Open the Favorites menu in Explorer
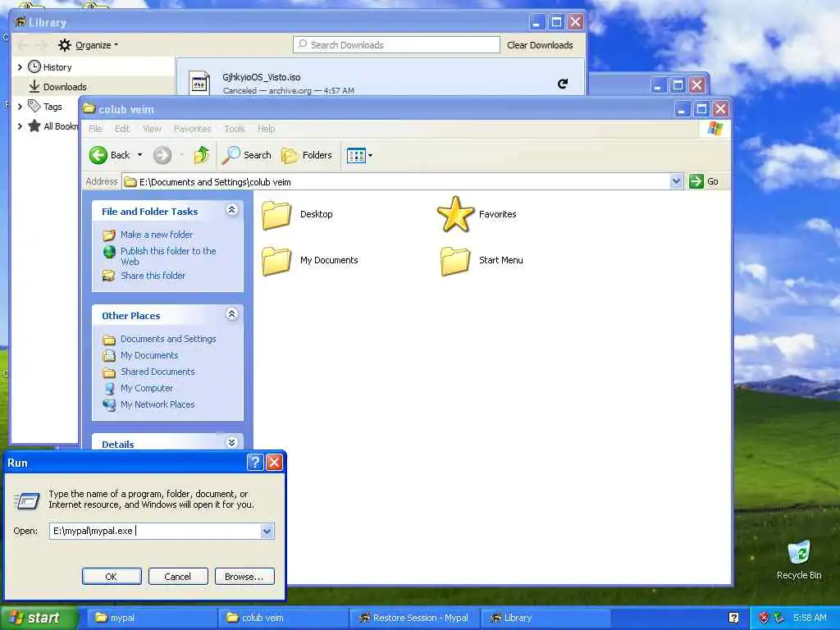The height and width of the screenshot is (630, 840). tap(192, 129)
